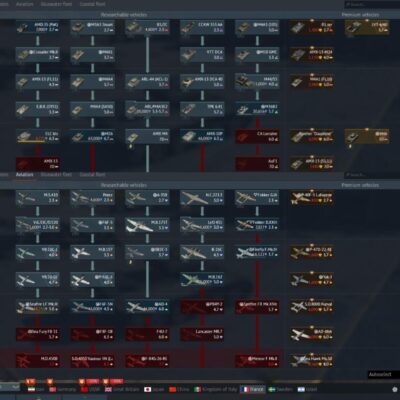The width and height of the screenshot is (400, 400).
Task: Open the highlighted Aviation tab
Action: click(24, 175)
